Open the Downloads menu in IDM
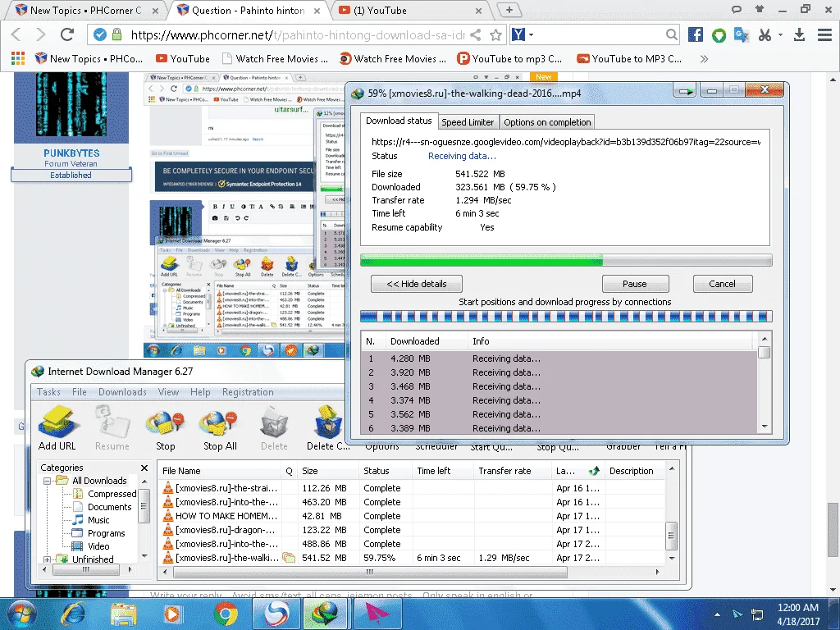Screen dimensions: 840x630 [x=122, y=392]
